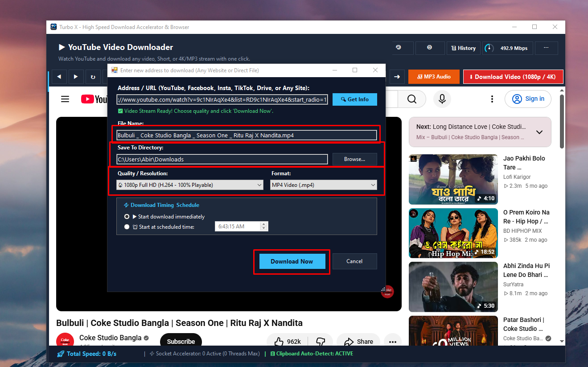Click the YouTube Sign in button
Viewport: 588px width, 367px height.
[528, 99]
